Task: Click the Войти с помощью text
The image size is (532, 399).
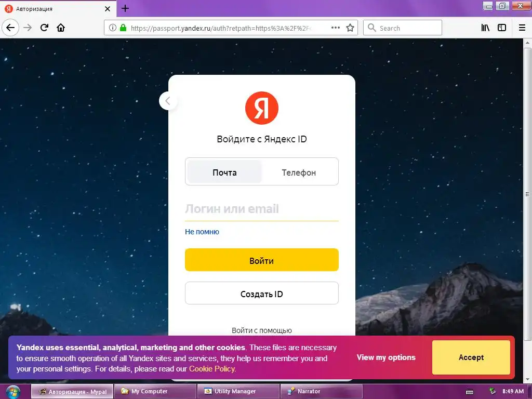Action: (x=262, y=330)
